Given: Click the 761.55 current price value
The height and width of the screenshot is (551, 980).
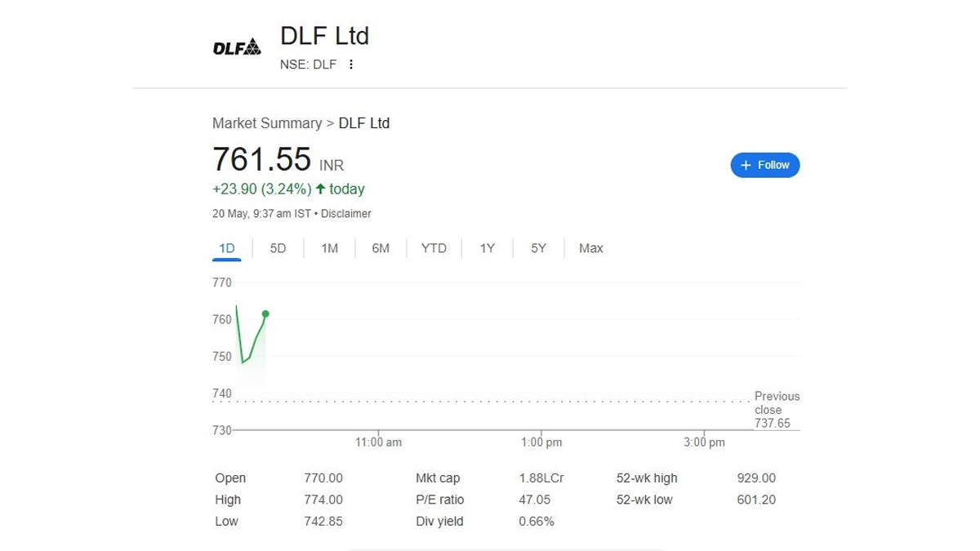Looking at the screenshot, I should pos(261,158).
